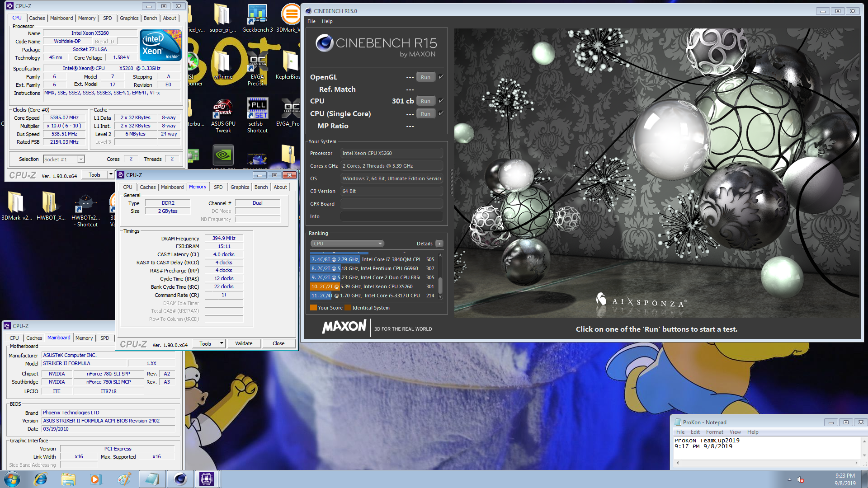Click the muted volume tray icon
868x488 pixels.
click(800, 479)
